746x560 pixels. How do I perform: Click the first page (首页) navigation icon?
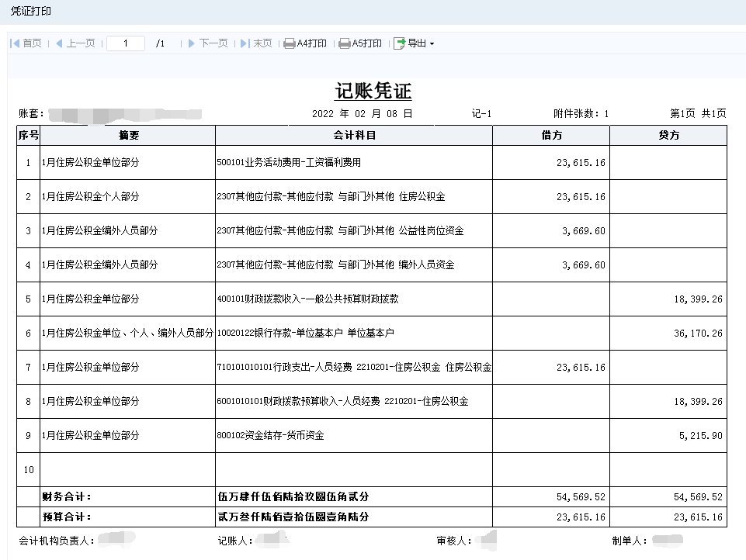(15, 43)
